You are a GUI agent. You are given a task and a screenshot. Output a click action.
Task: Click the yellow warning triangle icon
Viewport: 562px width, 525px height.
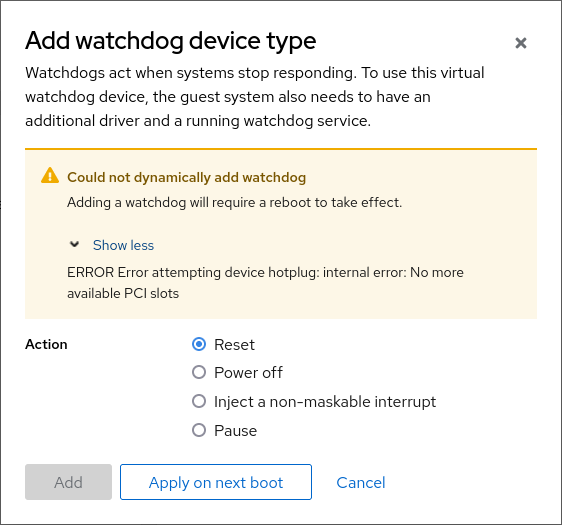tap(50, 176)
